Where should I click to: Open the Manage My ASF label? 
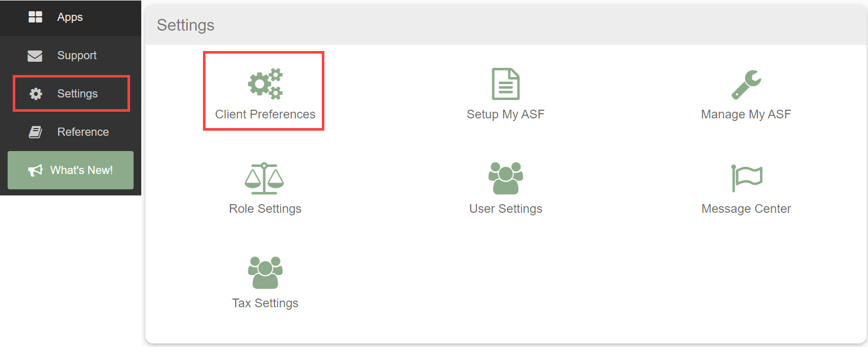(746, 114)
